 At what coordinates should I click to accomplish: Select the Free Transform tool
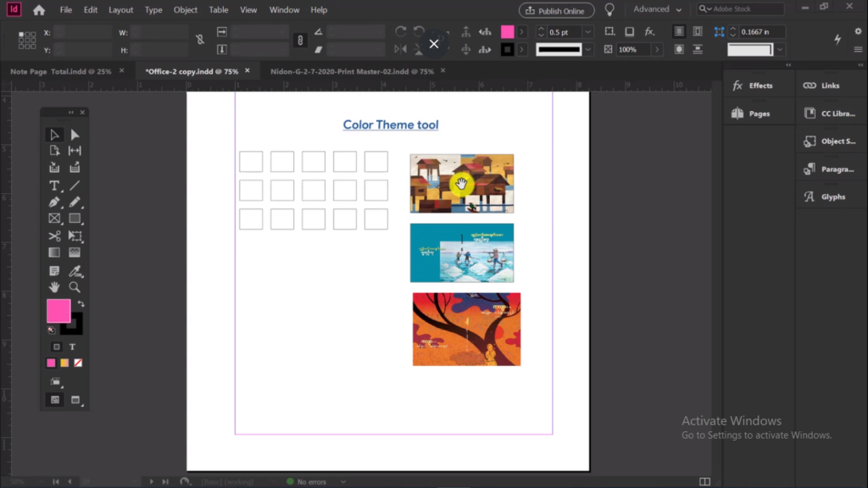point(75,236)
